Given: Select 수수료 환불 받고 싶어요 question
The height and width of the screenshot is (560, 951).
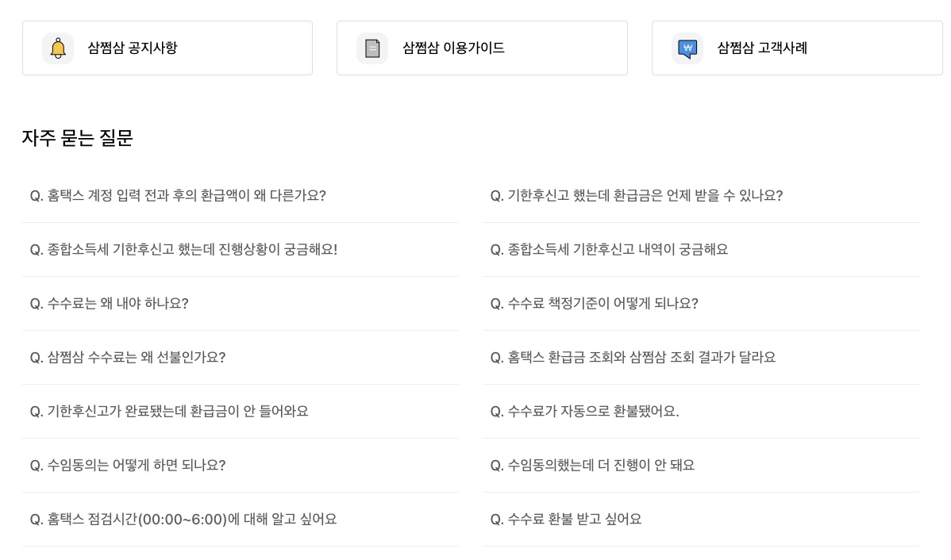Looking at the screenshot, I should click(x=566, y=520).
